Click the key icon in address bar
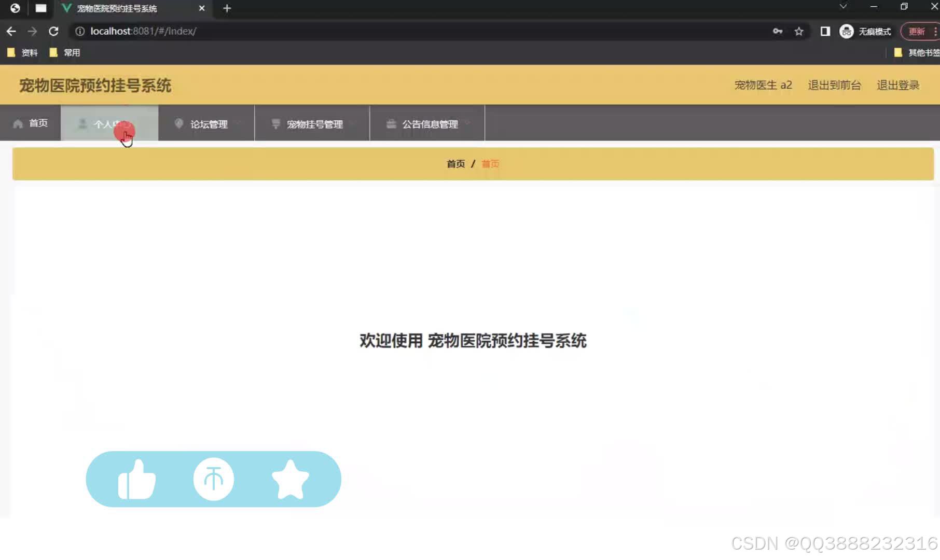Image resolution: width=940 pixels, height=560 pixels. pos(778,31)
